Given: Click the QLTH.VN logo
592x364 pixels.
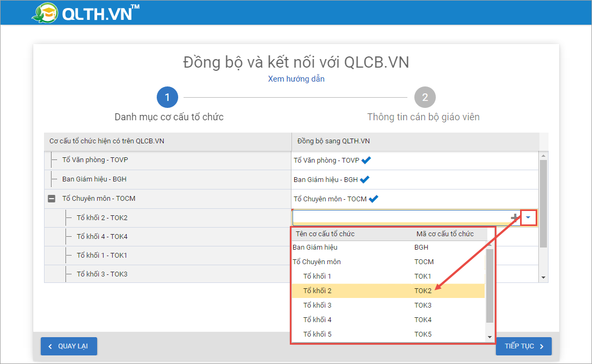Looking at the screenshot, I should pyautogui.click(x=86, y=13).
